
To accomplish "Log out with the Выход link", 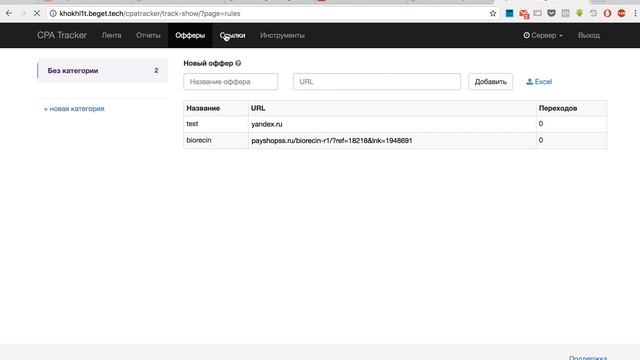I will point(589,36).
